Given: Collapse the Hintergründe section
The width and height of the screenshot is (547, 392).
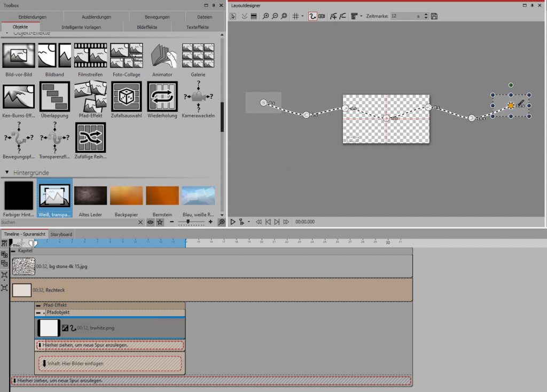Looking at the screenshot, I should (7, 173).
